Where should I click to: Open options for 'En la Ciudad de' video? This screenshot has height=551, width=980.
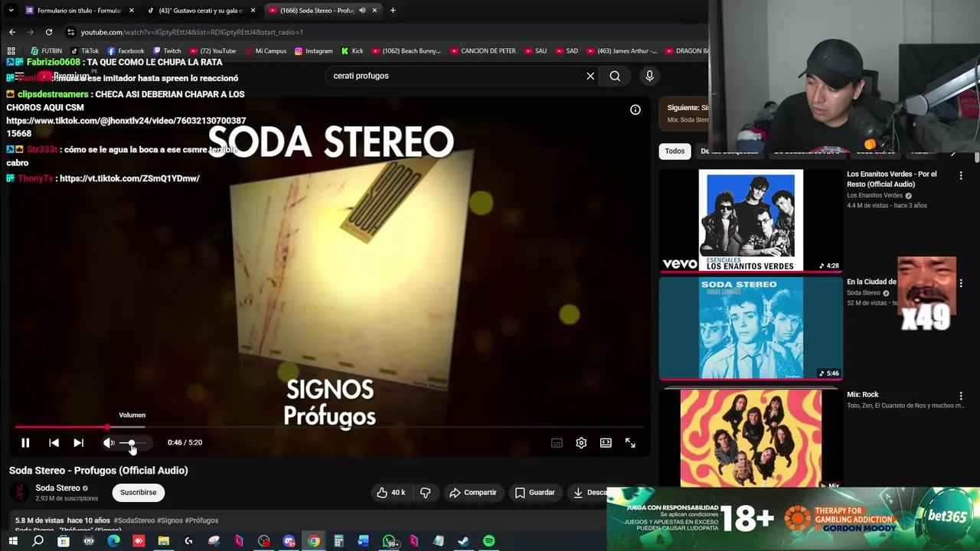coord(961,283)
